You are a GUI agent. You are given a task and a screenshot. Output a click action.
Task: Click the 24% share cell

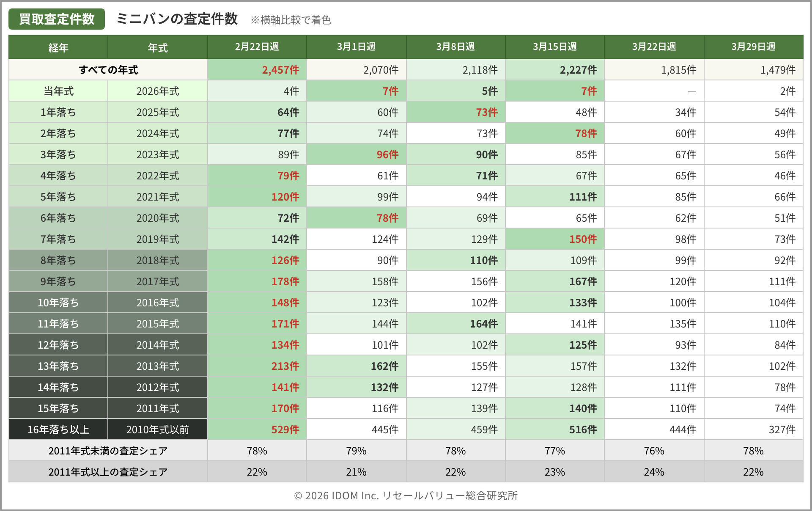point(654,472)
